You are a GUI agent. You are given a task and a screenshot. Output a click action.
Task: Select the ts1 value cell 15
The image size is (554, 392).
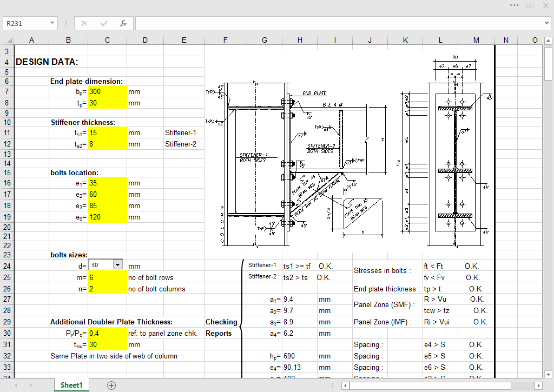tap(107, 133)
